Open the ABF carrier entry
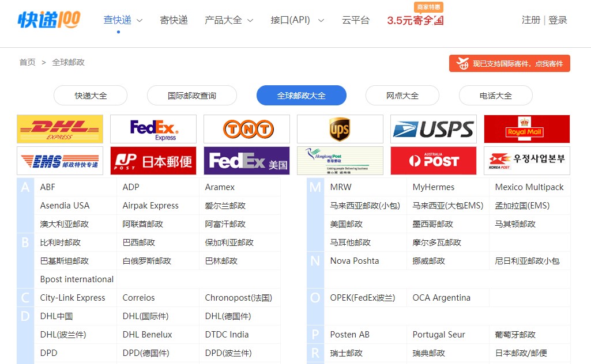Screen dimensions: 591x364 47,187
